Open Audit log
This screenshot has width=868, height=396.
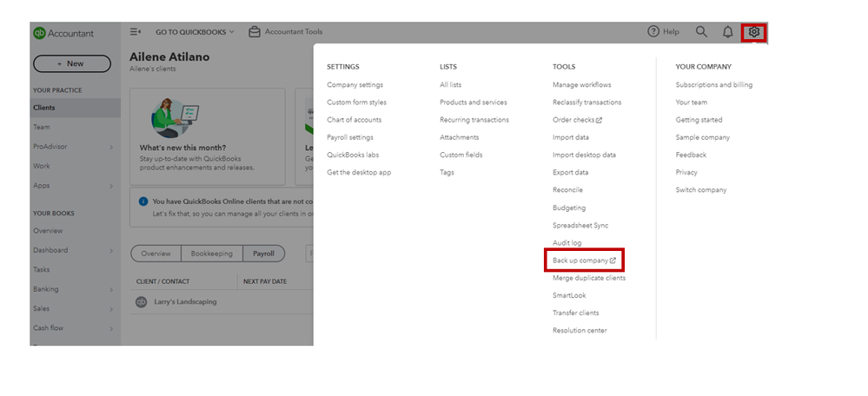coord(567,243)
